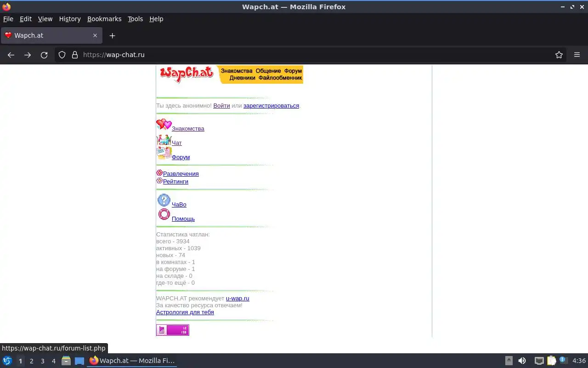
Task: Reload the page with refresh button
Action: pos(44,55)
